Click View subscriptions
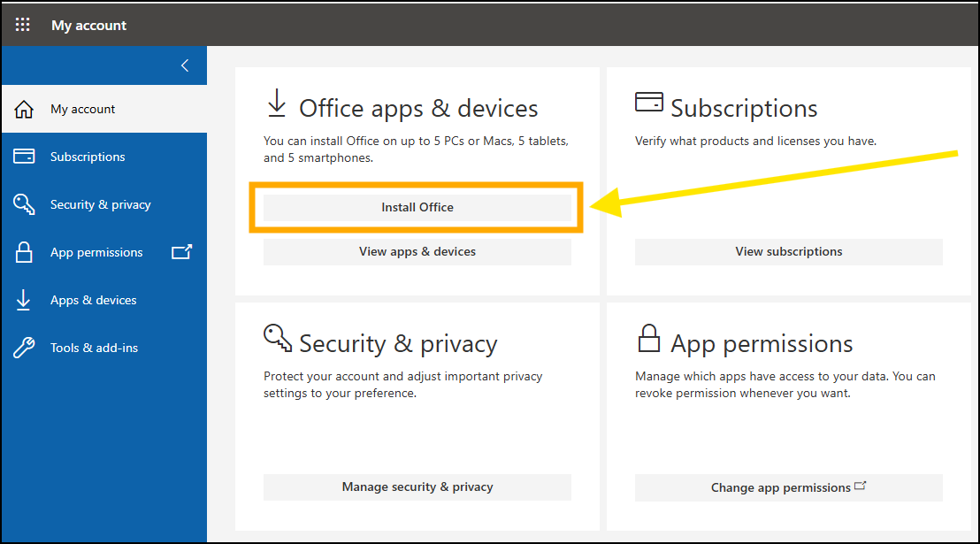980x544 pixels. (x=788, y=251)
